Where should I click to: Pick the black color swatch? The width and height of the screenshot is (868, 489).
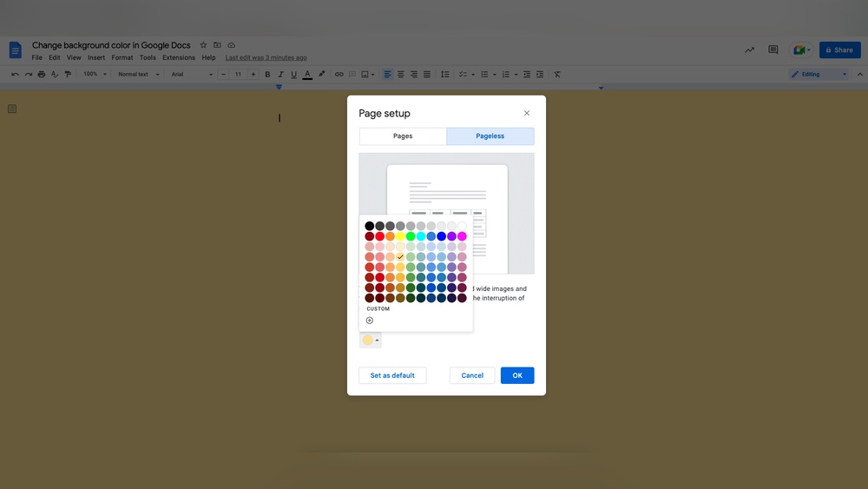[370, 226]
